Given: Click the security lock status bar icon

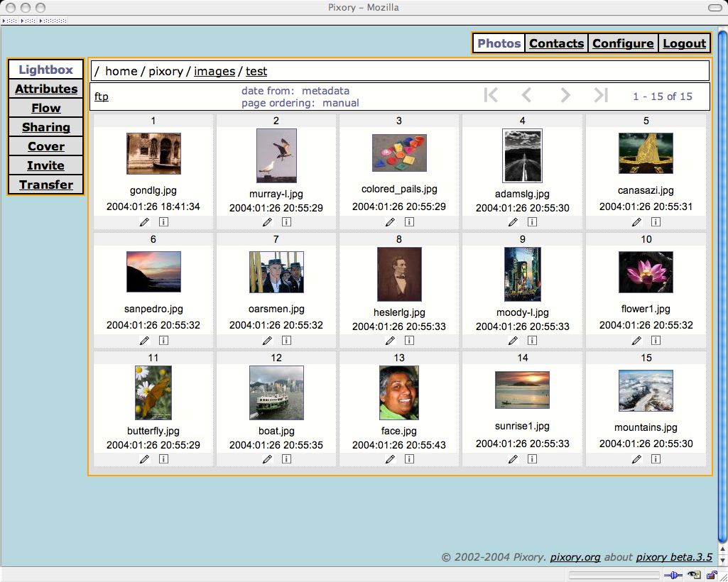Looking at the screenshot, I should [711, 575].
